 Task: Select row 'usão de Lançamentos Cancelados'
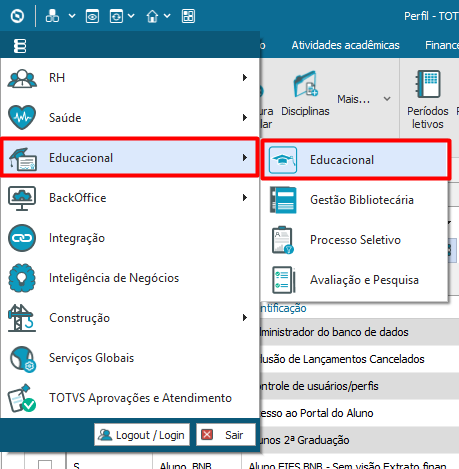(x=359, y=359)
